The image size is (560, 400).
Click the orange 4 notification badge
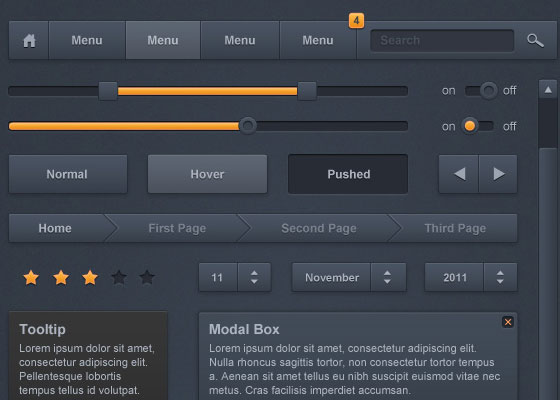pyautogui.click(x=356, y=21)
